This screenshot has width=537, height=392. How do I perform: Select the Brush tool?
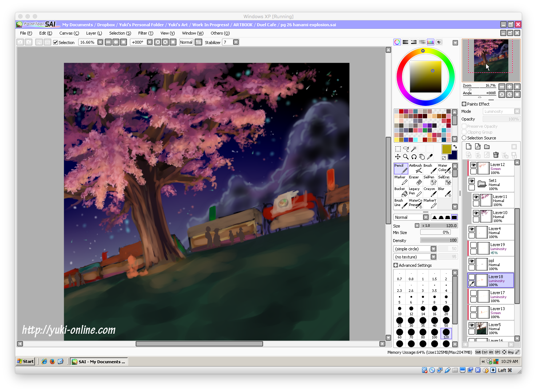[430, 169]
